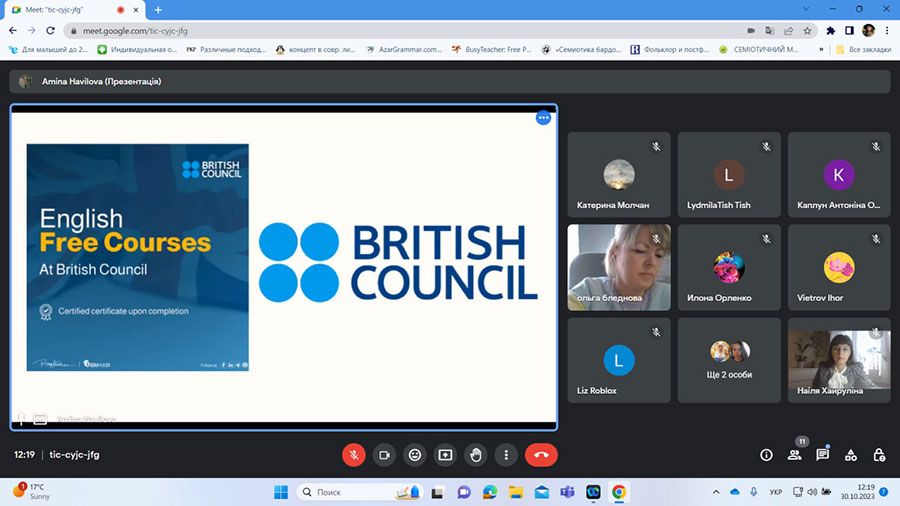Open the activities shapes icon

[x=851, y=455]
